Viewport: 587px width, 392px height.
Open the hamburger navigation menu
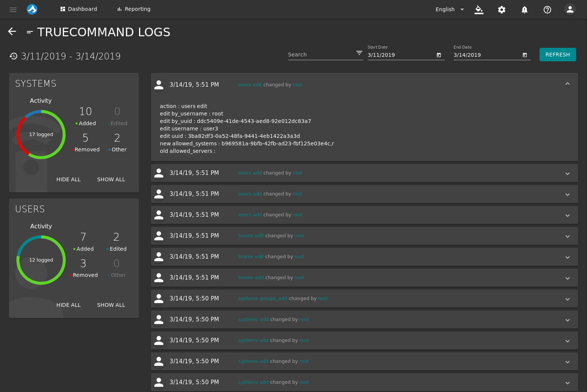click(13, 9)
